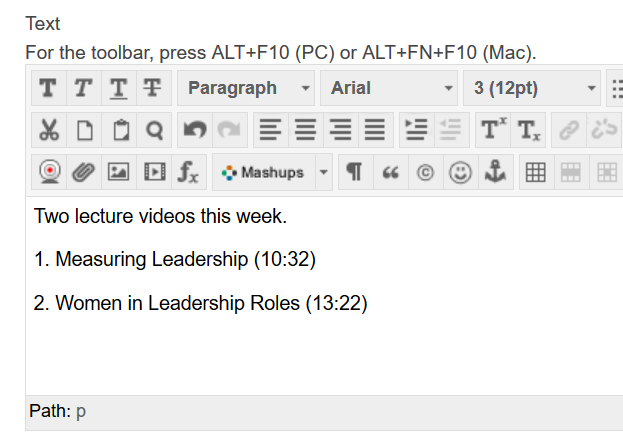The height and width of the screenshot is (447, 623).
Task: Insert an emoticon using the smiley icon
Action: pos(459,172)
